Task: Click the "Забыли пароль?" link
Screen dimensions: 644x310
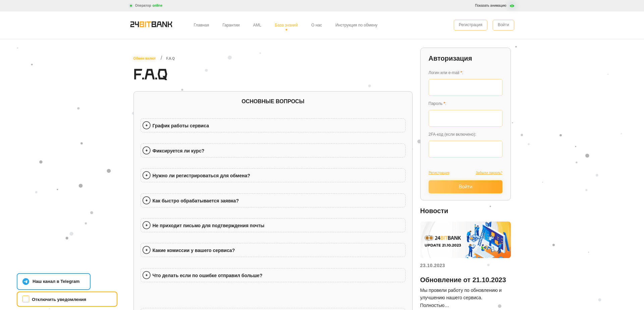Action: pyautogui.click(x=489, y=173)
